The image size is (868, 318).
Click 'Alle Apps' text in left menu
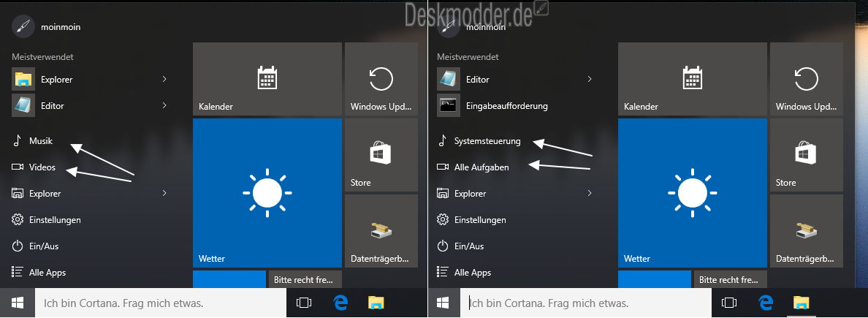[47, 273]
